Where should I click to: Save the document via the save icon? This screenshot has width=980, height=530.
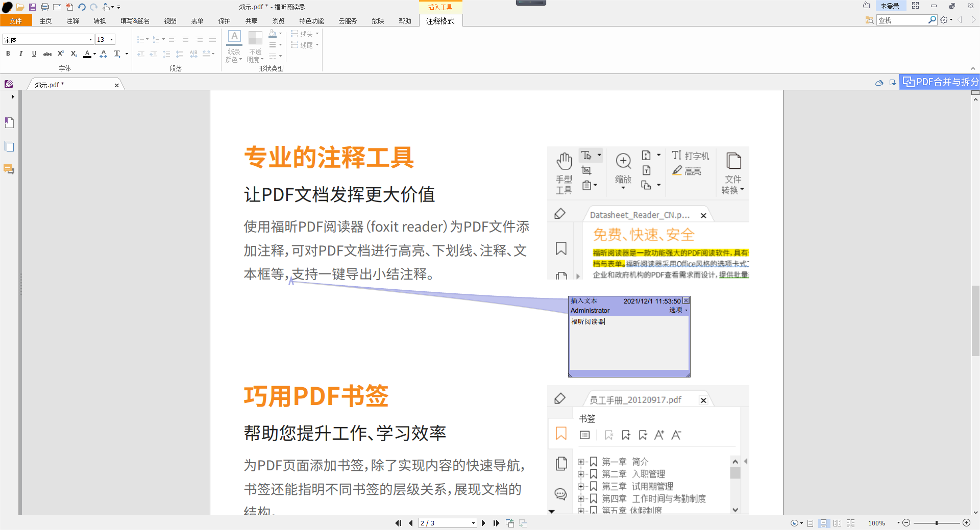point(33,7)
